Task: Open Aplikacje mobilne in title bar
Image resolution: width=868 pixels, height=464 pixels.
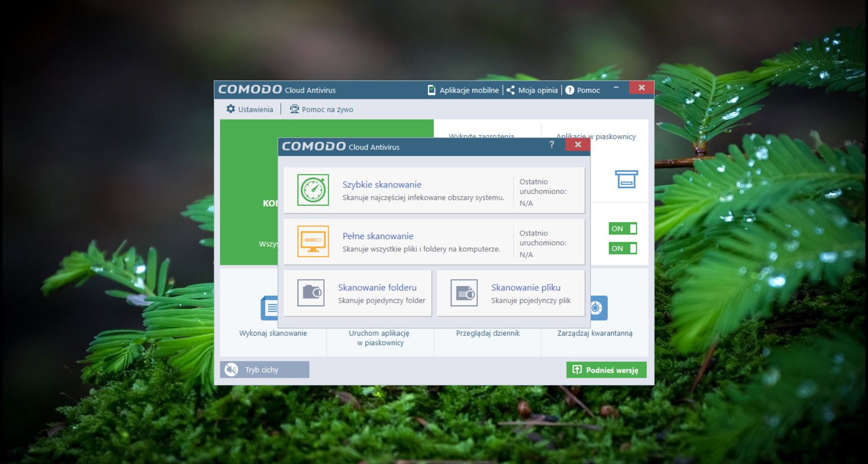Action: pyautogui.click(x=463, y=90)
